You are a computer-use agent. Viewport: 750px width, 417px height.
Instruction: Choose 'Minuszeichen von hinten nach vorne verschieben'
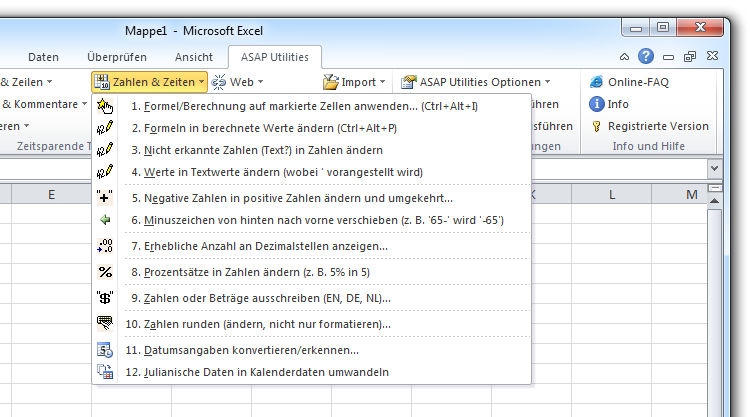coord(311,219)
